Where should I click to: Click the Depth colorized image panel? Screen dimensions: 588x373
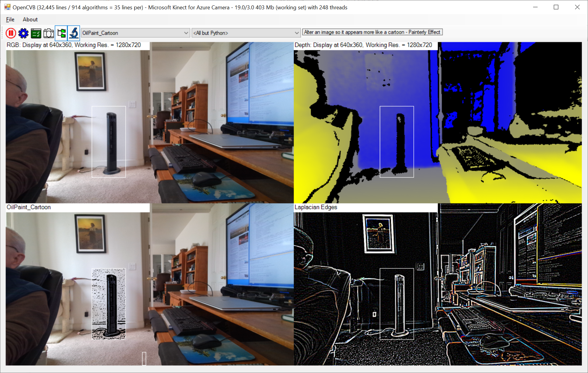tap(437, 126)
